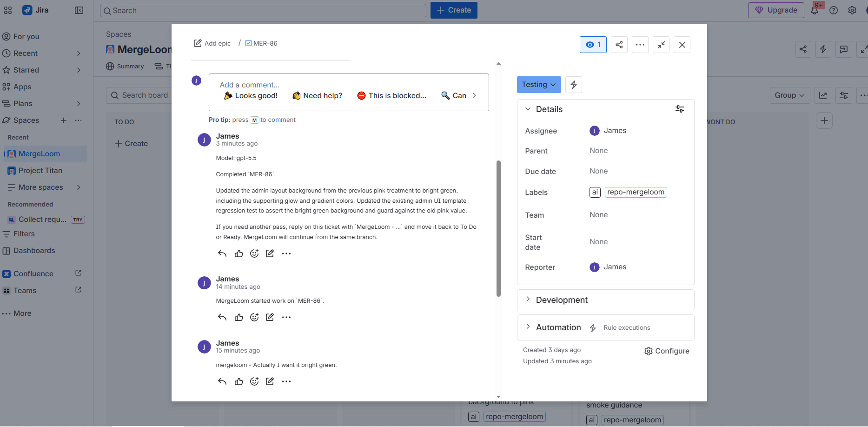
Task: Click the comments panel scrollbar
Action: coord(498,228)
